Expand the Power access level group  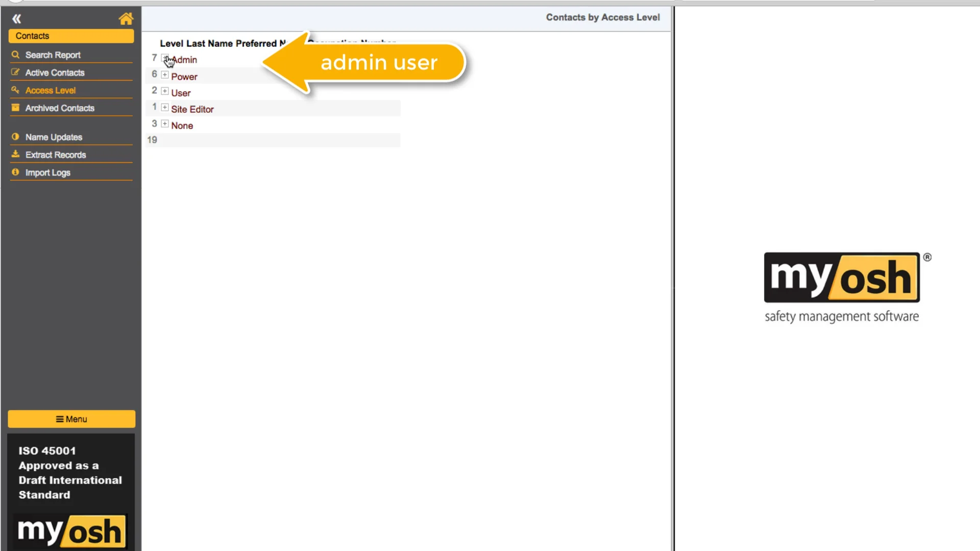165,74
